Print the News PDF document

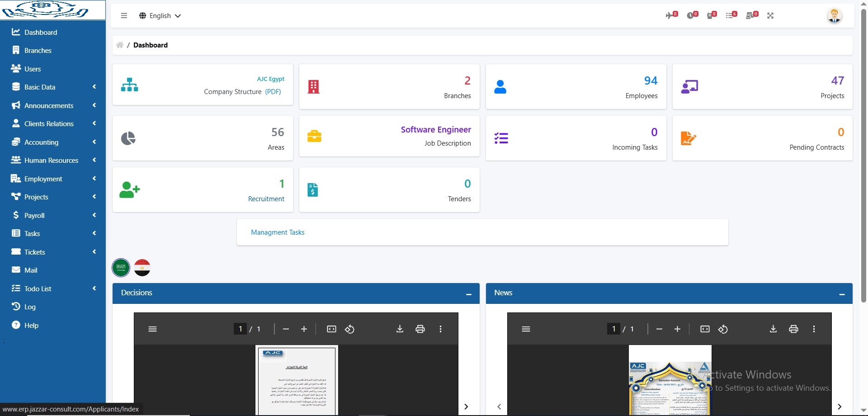click(793, 329)
